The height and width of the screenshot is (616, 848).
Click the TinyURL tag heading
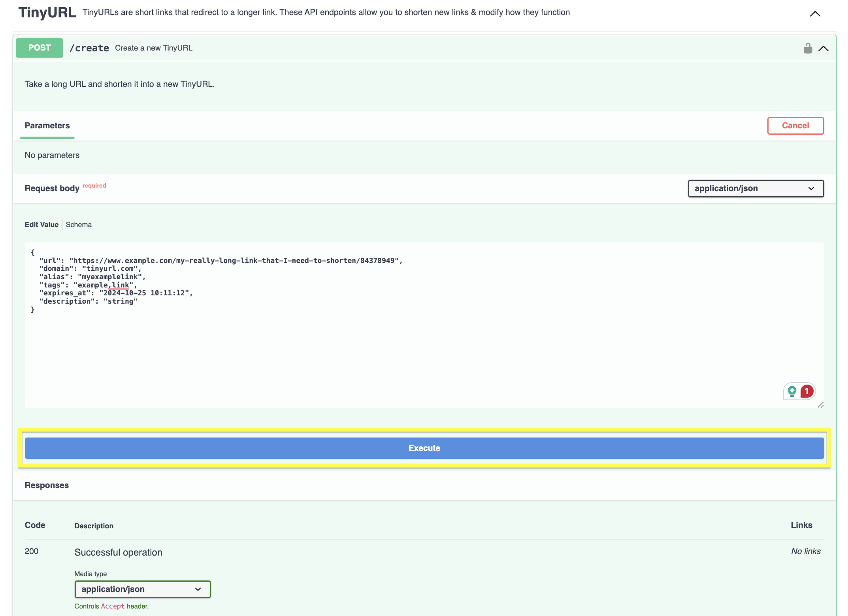coord(47,13)
